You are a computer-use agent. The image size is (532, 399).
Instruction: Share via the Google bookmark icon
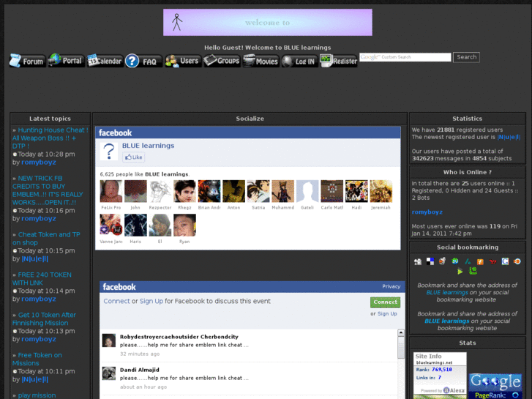[x=505, y=261]
